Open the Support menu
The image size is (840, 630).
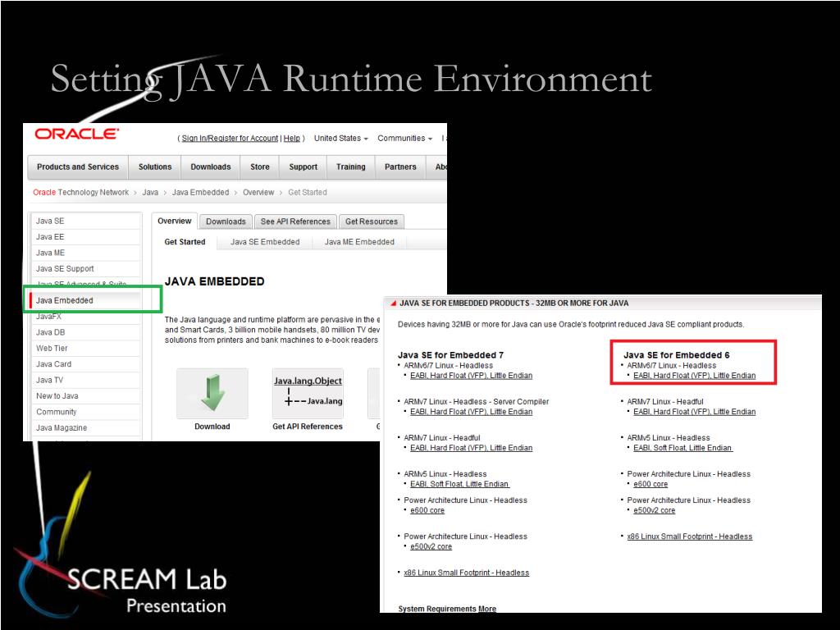(x=304, y=167)
